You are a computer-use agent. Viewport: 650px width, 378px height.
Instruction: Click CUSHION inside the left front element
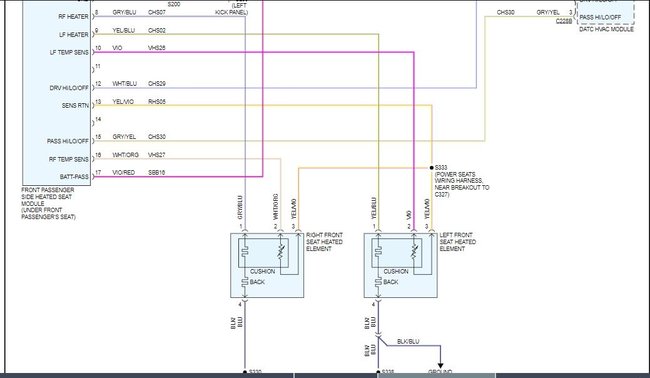[x=396, y=271]
